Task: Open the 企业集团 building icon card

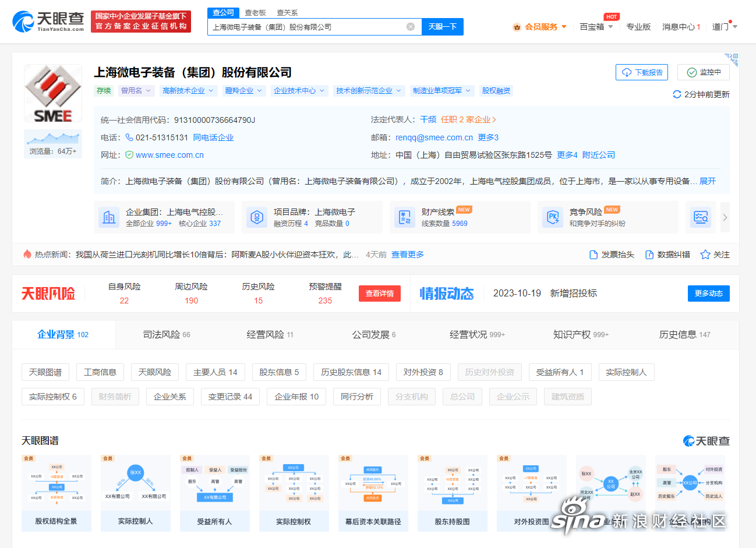Action: tap(109, 217)
